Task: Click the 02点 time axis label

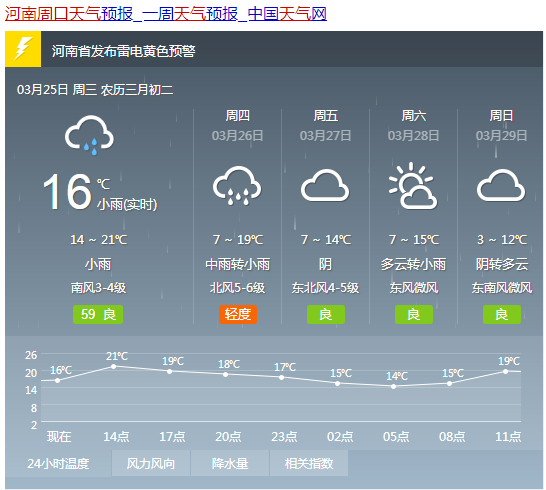Action: click(340, 436)
